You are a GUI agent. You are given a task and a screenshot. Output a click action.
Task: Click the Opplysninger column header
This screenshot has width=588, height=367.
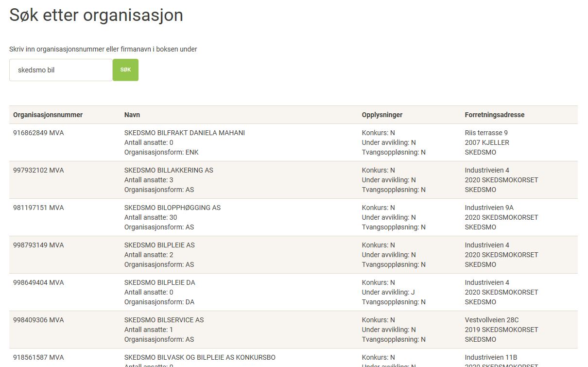point(382,115)
